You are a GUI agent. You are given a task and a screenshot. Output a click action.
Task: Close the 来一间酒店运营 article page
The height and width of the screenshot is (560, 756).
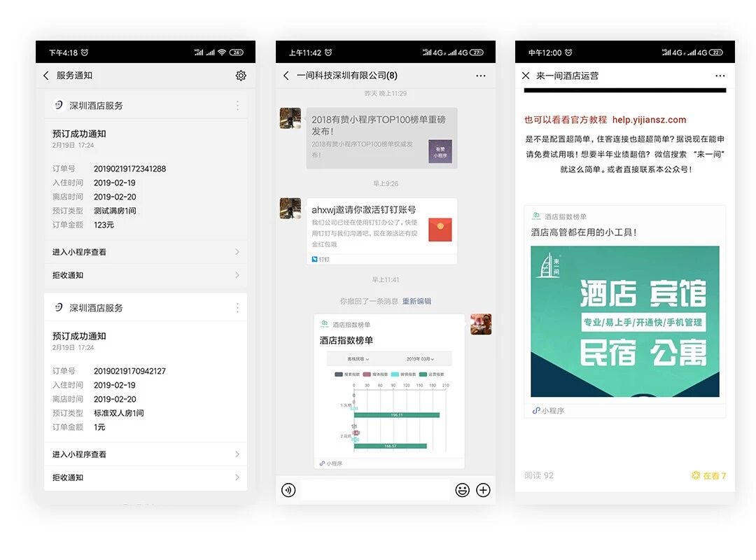coord(526,76)
